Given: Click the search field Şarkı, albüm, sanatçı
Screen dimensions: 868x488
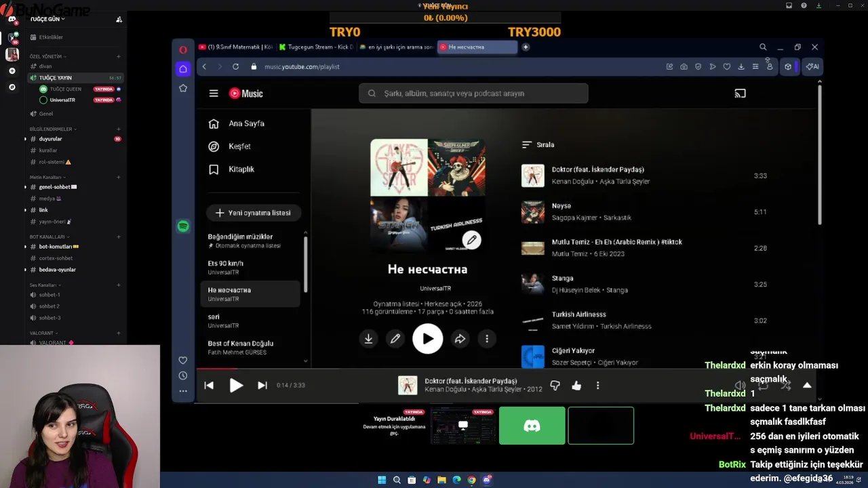Looking at the screenshot, I should coord(473,94).
